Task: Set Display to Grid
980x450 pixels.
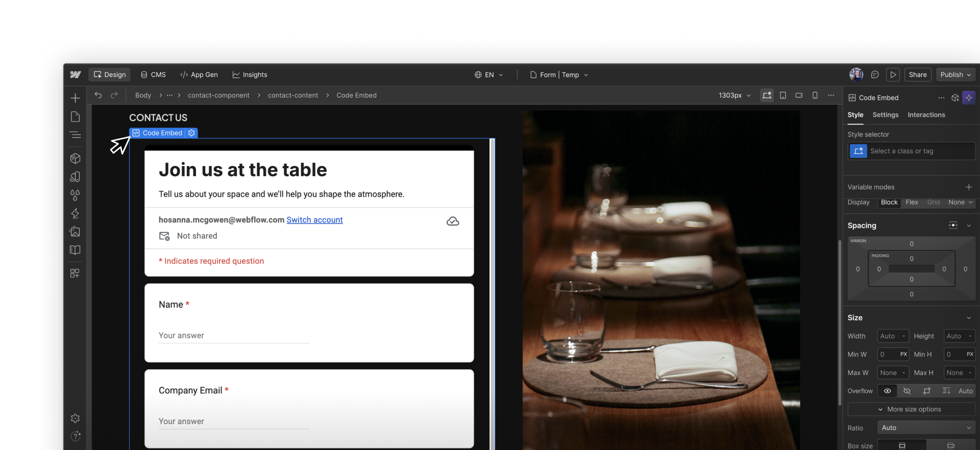Action: pos(934,202)
